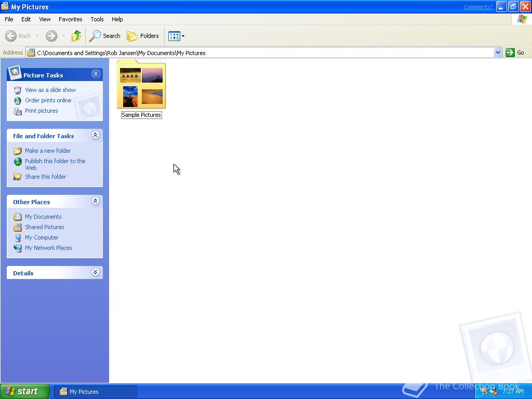Screen dimensions: 532x399
Task: Minimize the My Pictures window
Action: [x=501, y=6]
